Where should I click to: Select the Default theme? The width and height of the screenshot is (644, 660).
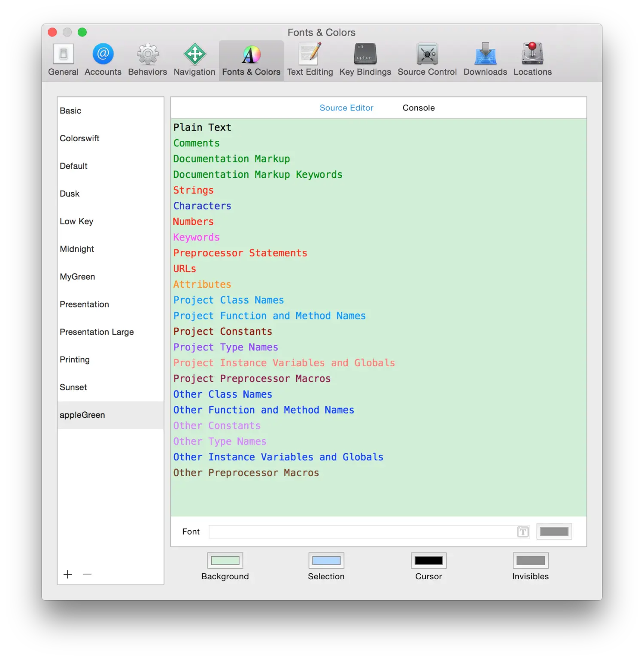click(111, 166)
